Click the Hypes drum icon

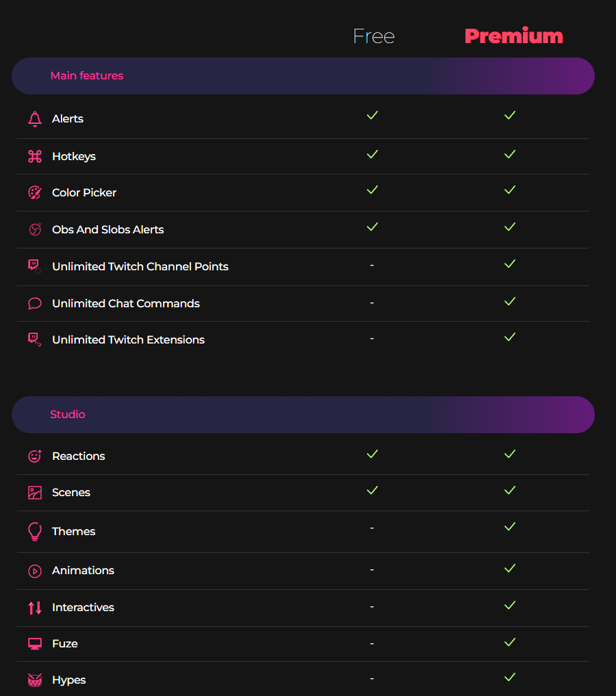pyautogui.click(x=35, y=680)
